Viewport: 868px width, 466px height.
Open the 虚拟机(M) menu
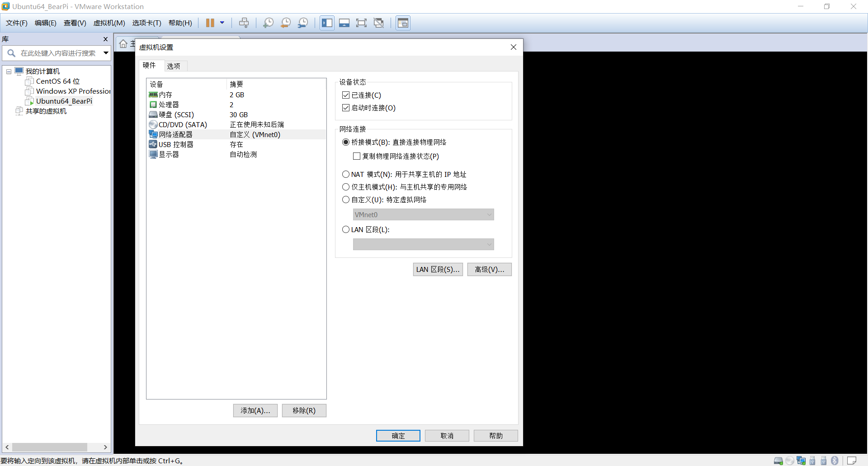coord(109,23)
